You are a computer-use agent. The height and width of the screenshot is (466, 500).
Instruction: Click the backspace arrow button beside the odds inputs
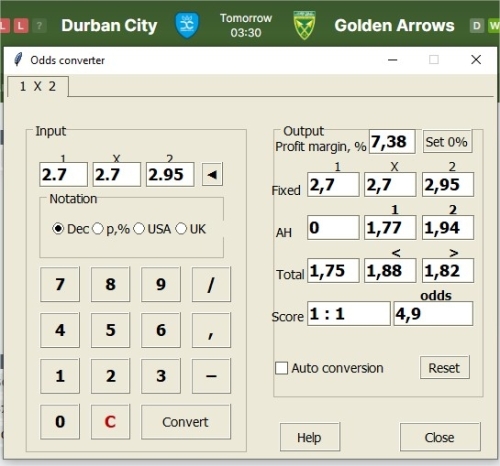tap(212, 174)
